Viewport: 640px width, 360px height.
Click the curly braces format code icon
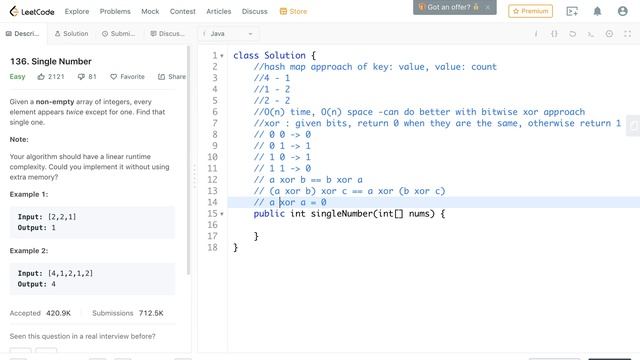(554, 34)
